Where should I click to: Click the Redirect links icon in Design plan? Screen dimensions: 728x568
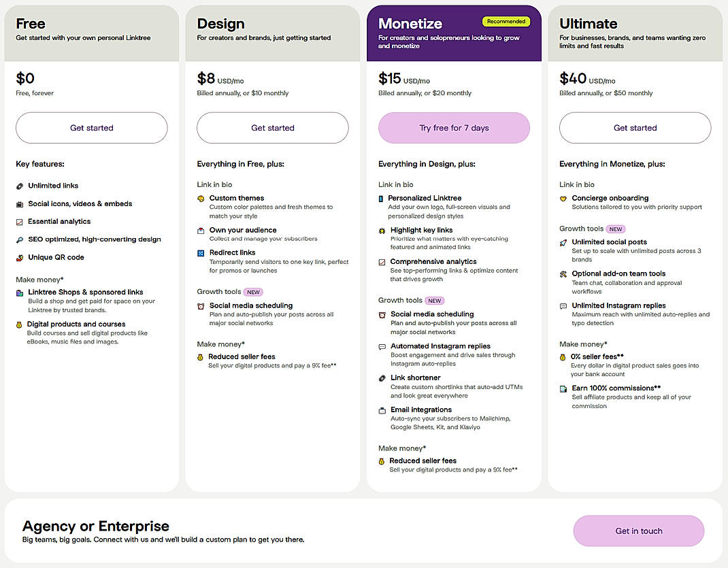[x=201, y=252]
